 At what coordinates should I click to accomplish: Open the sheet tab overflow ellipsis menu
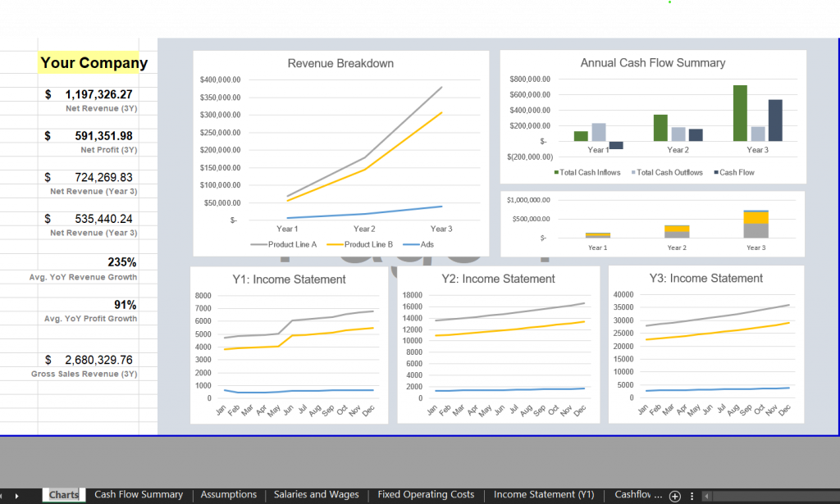point(692,495)
